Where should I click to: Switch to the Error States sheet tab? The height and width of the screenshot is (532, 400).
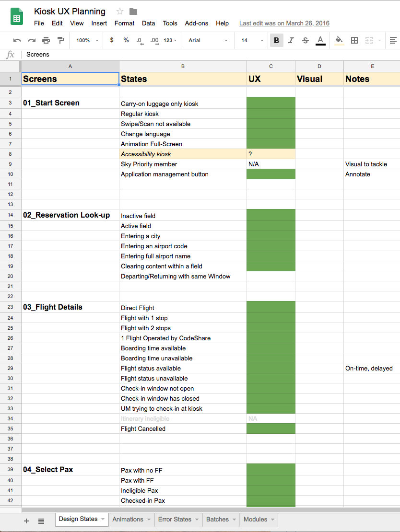[x=175, y=519]
